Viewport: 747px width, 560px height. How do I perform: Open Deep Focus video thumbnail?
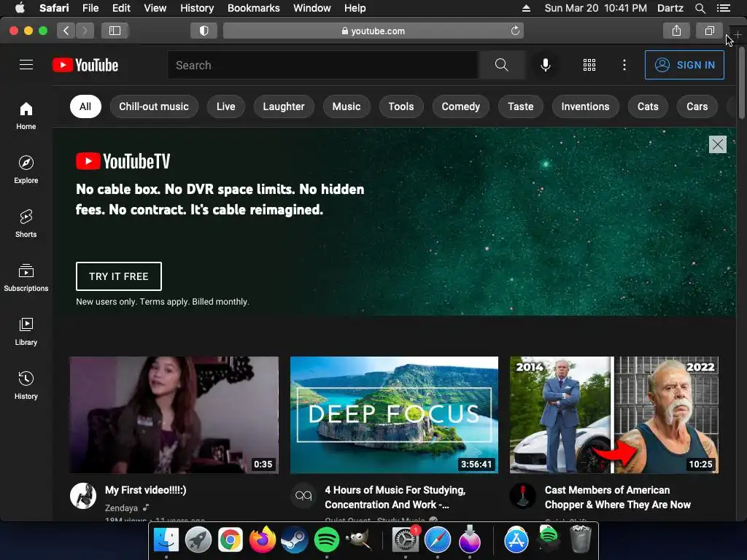(394, 415)
